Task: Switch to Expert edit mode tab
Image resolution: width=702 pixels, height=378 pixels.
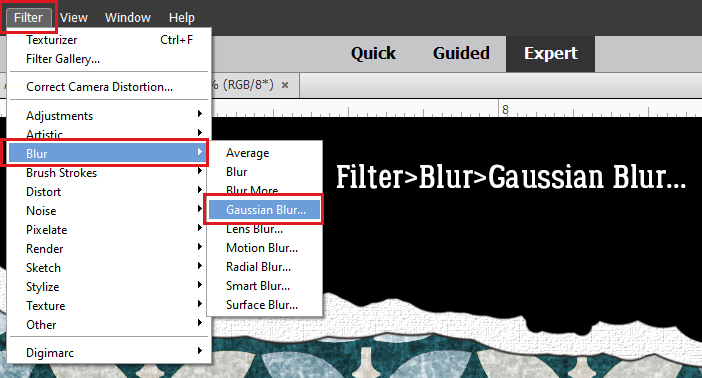Action: (x=550, y=53)
